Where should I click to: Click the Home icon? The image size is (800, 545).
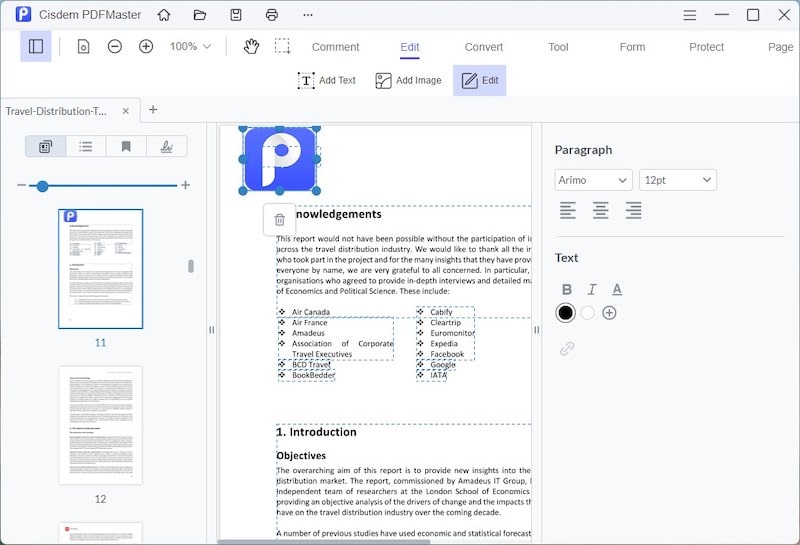[x=164, y=15]
